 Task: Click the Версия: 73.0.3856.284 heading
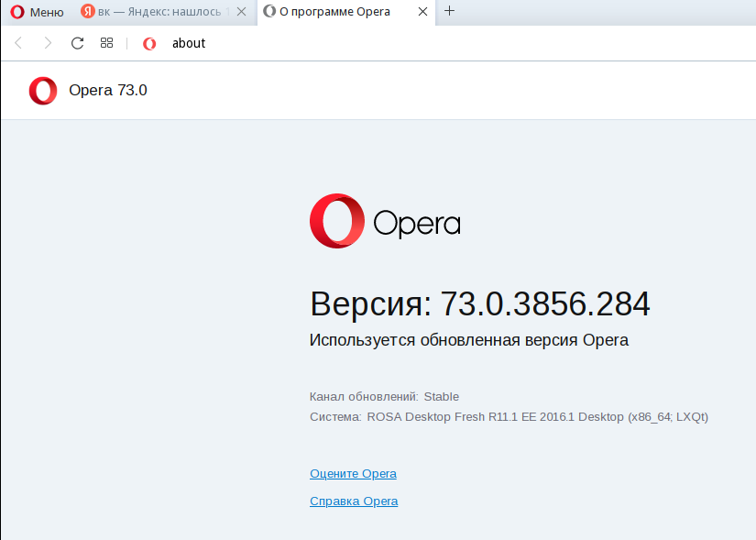point(480,304)
